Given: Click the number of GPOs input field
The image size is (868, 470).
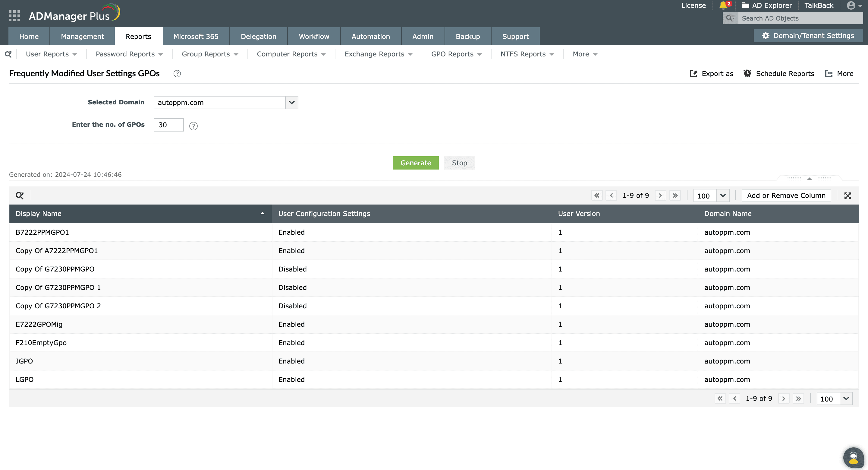Looking at the screenshot, I should pyautogui.click(x=168, y=125).
